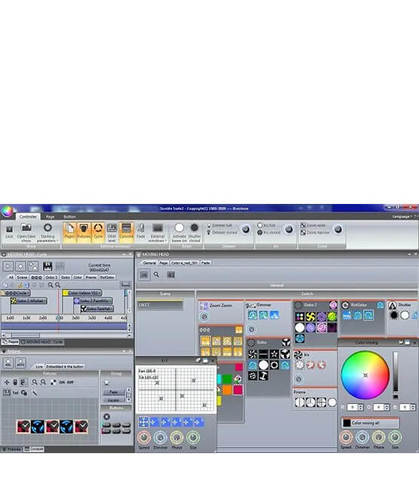419x500 pixels.
Task: Adjust the Iris group knob
Action: click(x=289, y=229)
